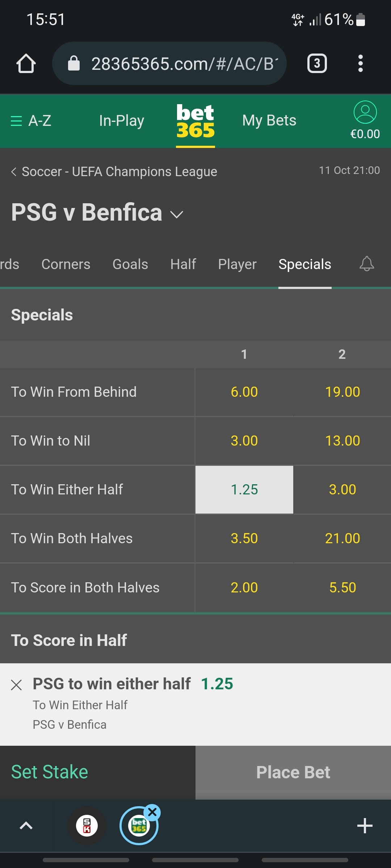Select Benfica To Win Either Half 3.00
The height and width of the screenshot is (868, 391).
tap(342, 489)
